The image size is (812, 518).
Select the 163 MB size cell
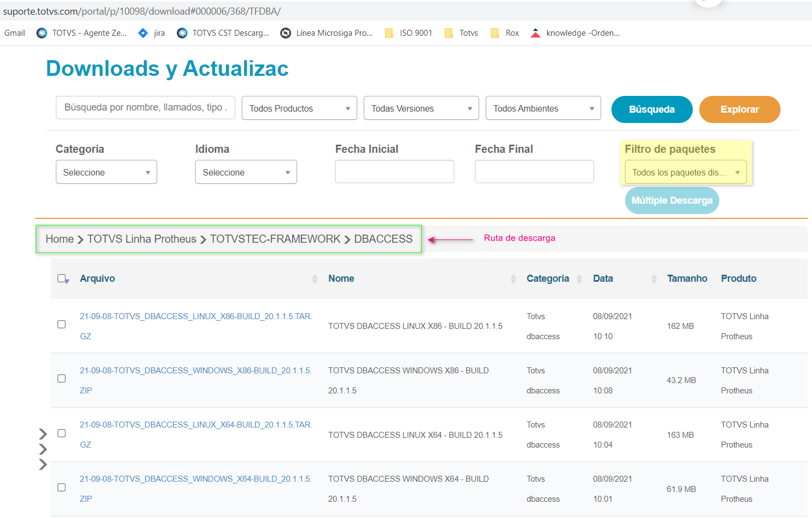[680, 435]
